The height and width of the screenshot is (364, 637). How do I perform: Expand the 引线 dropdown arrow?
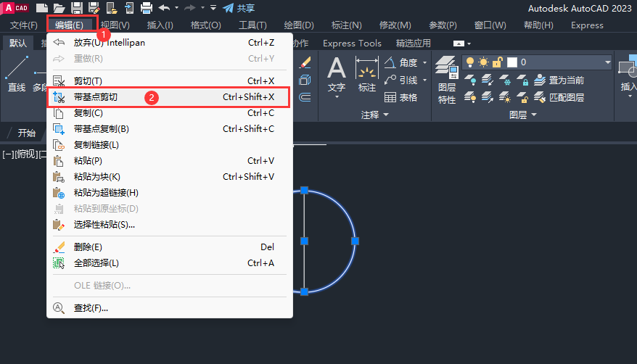coord(425,80)
